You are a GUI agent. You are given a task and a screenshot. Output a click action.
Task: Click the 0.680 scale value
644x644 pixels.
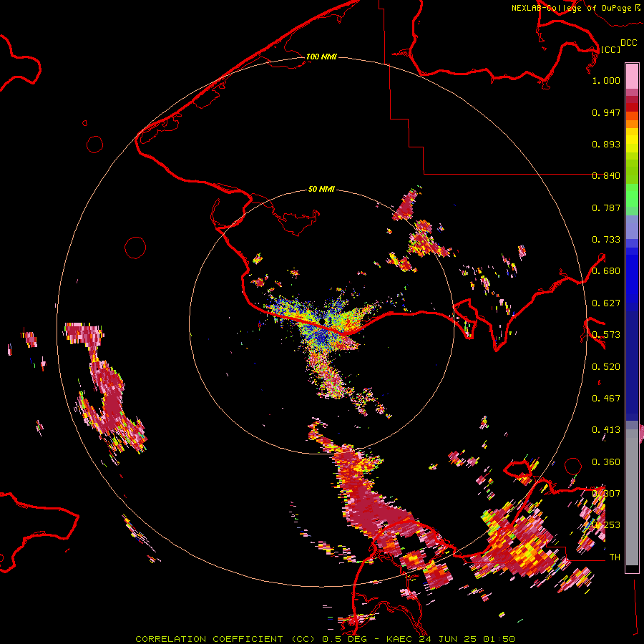(606, 271)
